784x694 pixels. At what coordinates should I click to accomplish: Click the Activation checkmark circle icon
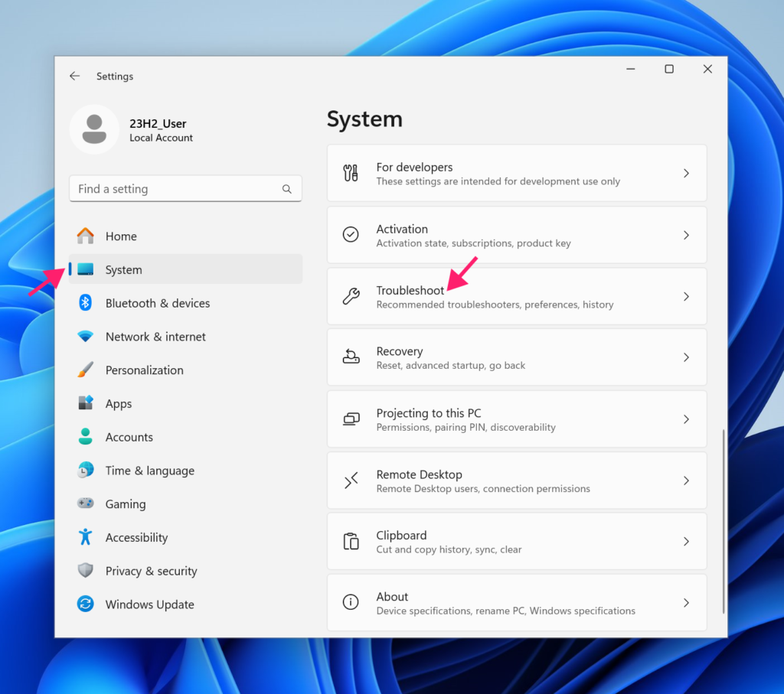pos(351,234)
